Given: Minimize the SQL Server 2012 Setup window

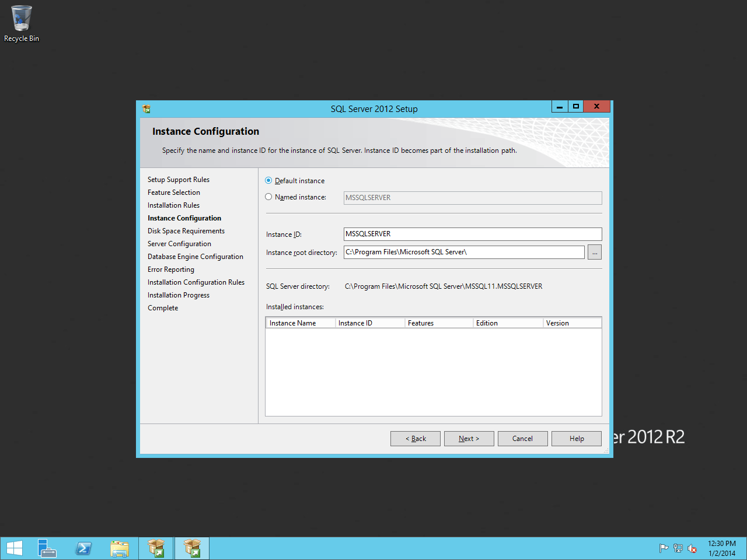Looking at the screenshot, I should point(560,106).
